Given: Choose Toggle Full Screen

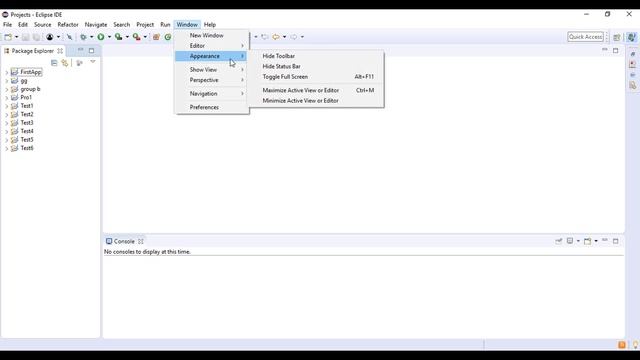Looking at the screenshot, I should [x=317, y=77].
